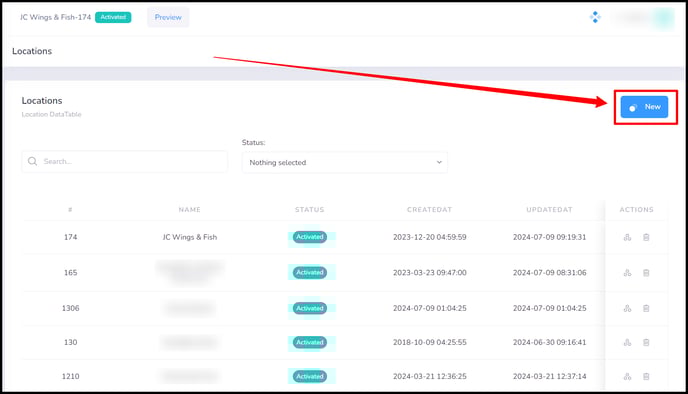Click the hierarchy icon for row 165
The height and width of the screenshot is (394, 688).
pos(627,273)
